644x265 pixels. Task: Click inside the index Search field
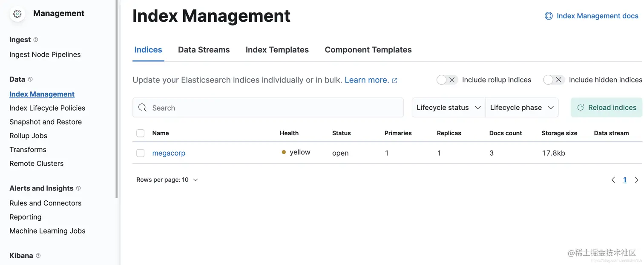[x=273, y=108]
